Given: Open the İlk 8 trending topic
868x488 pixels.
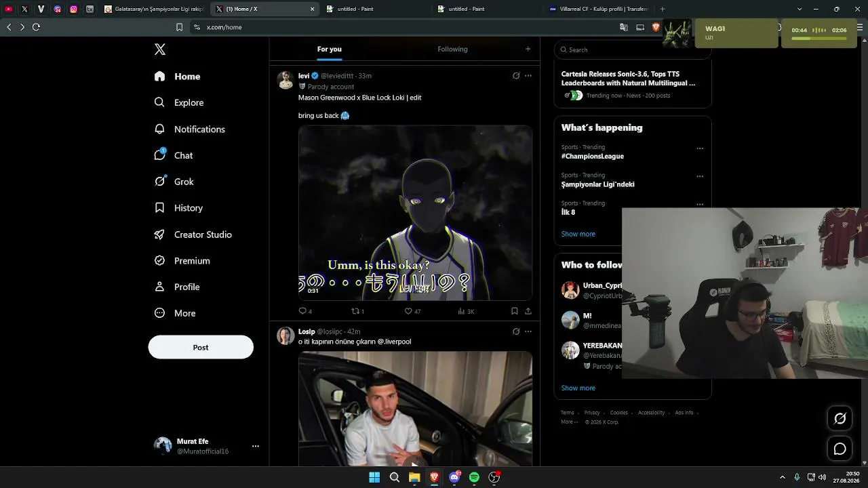Looking at the screenshot, I should [x=568, y=212].
